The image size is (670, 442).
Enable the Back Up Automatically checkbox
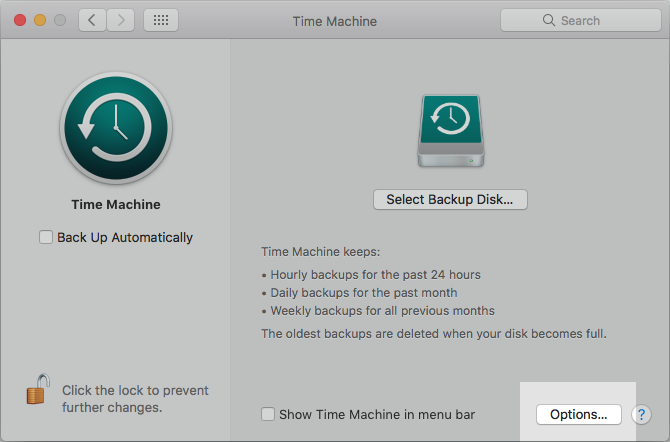[45, 238]
